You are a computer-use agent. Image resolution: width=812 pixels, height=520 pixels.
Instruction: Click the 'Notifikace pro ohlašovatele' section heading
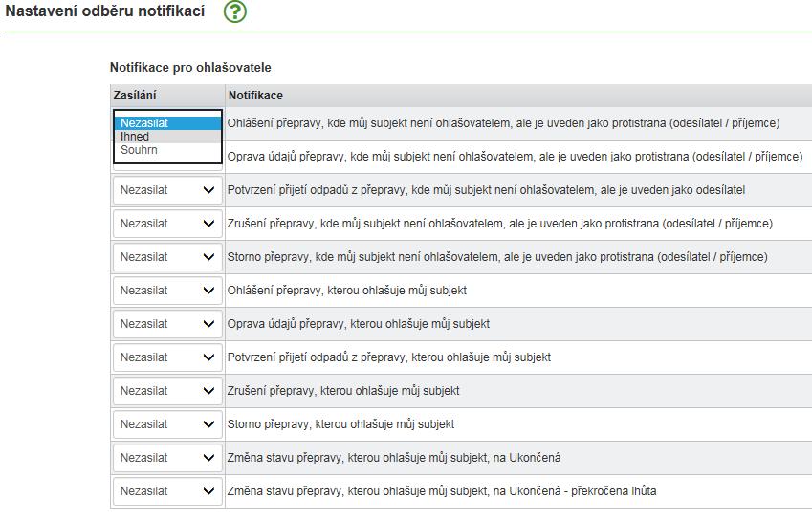click(x=190, y=67)
